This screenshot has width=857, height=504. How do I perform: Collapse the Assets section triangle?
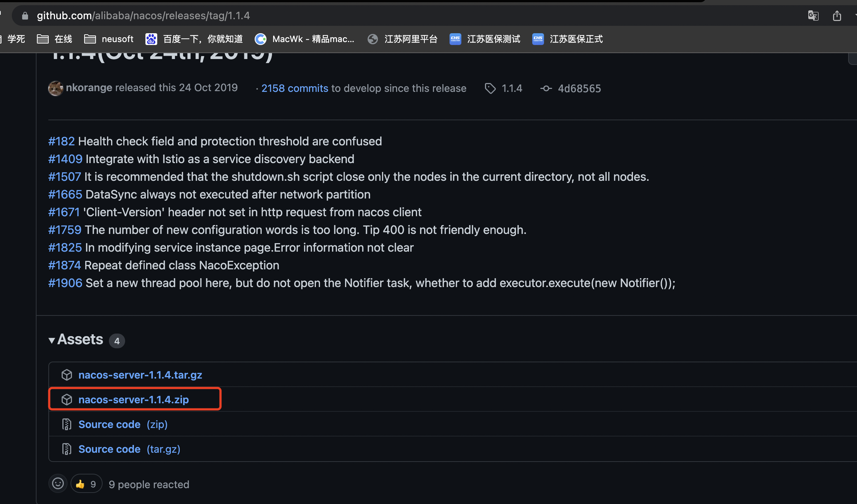click(x=52, y=340)
